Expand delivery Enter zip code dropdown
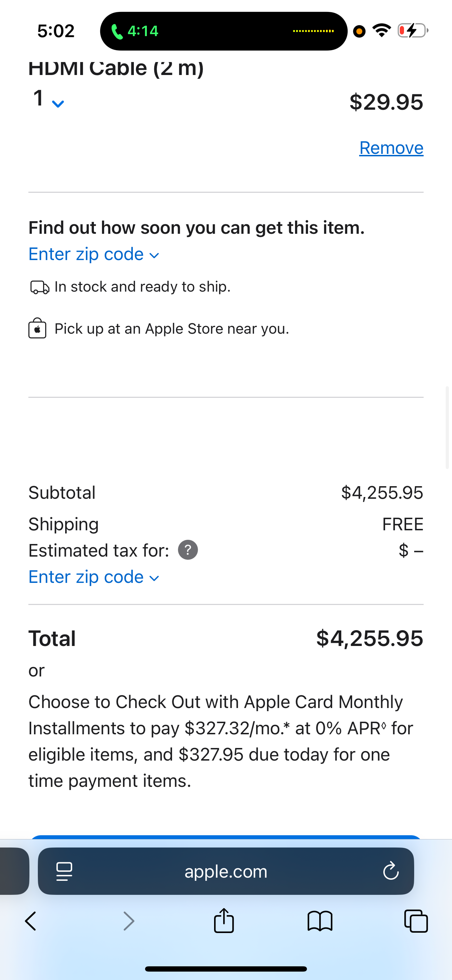The width and height of the screenshot is (452, 980). (94, 254)
